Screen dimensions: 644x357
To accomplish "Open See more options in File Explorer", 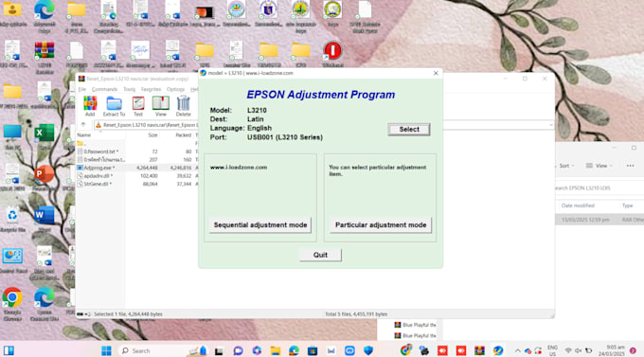I will 630,166.
